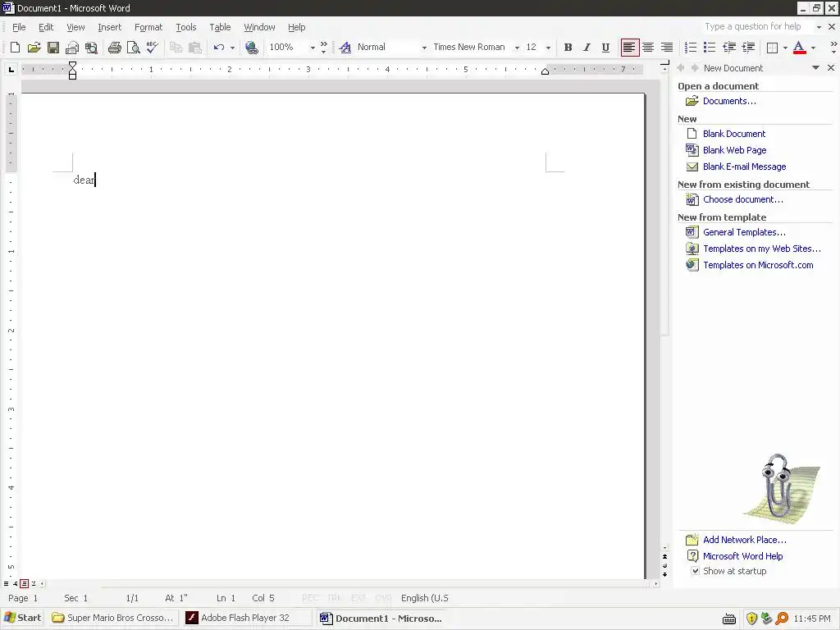Click the clock showing 11:45 PM

(811, 619)
